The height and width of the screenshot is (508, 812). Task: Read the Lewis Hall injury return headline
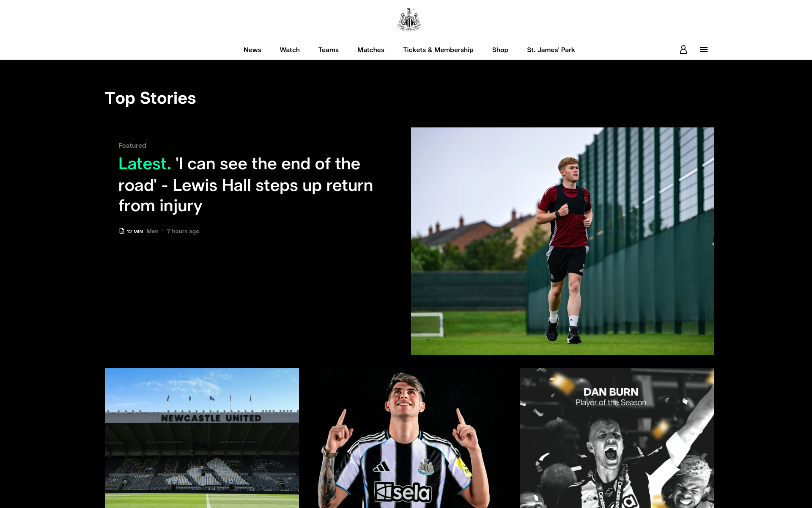[x=246, y=185]
